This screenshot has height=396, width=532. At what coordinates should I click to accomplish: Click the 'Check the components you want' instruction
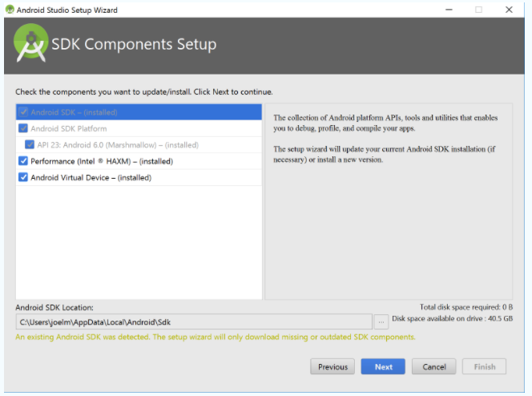click(144, 92)
